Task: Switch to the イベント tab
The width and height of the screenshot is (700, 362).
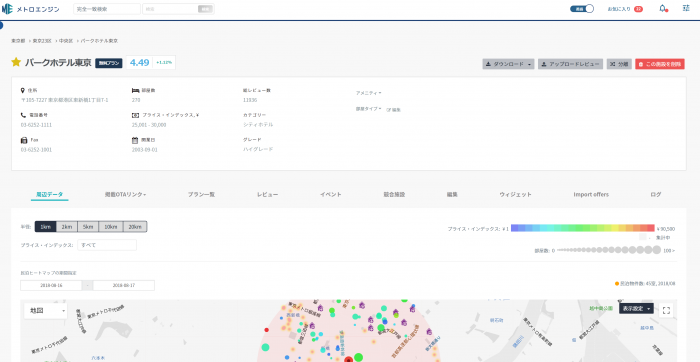Action: [x=331, y=195]
